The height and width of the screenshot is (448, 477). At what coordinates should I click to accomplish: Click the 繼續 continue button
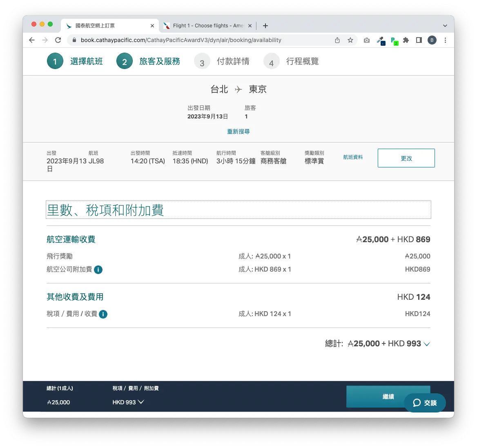coord(388,397)
